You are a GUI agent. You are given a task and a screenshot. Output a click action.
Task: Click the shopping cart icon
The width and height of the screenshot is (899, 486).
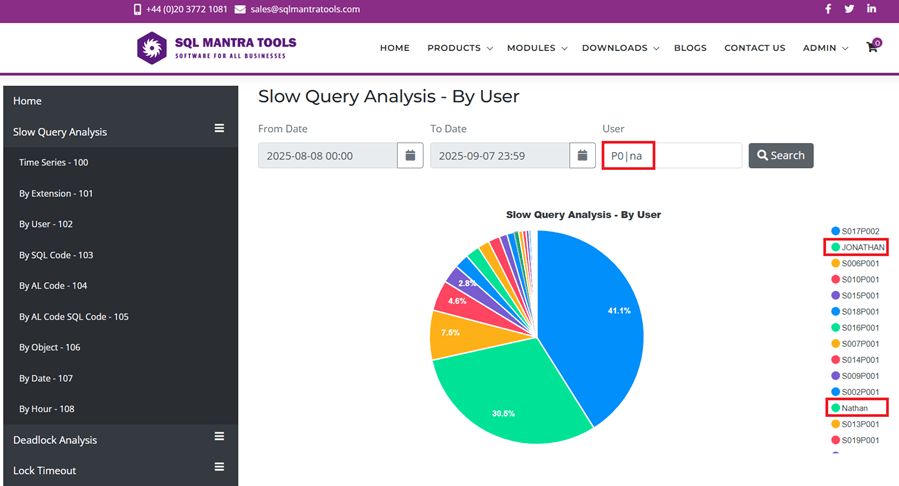tap(873, 46)
